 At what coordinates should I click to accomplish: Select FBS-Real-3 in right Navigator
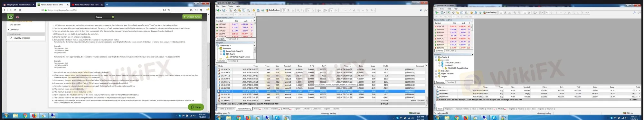[448, 65]
